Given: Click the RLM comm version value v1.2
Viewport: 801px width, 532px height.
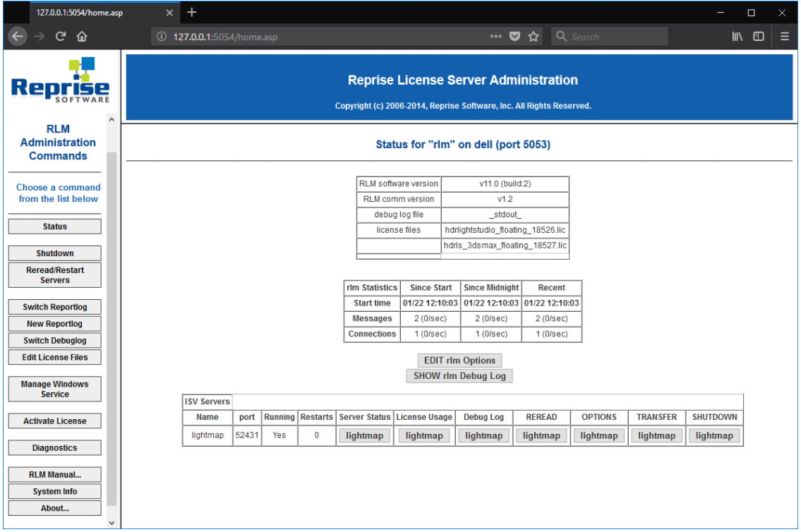Looking at the screenshot, I should [x=505, y=199].
